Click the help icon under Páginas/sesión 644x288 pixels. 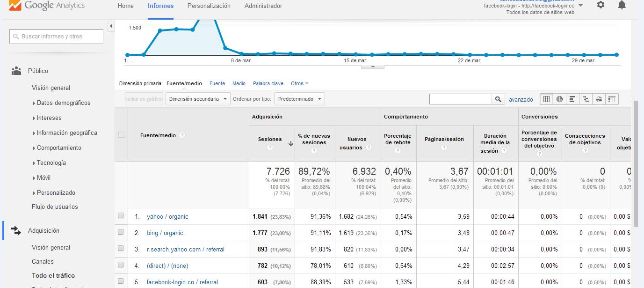click(444, 147)
